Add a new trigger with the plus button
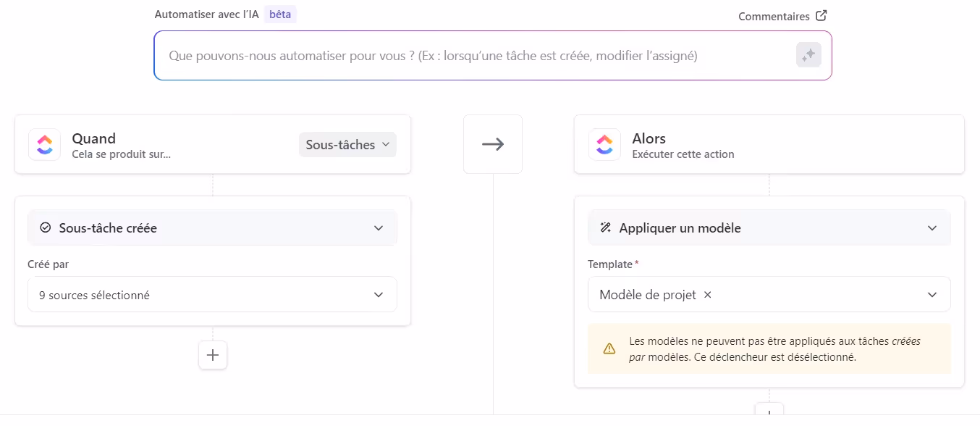This screenshot has height=426, width=980. [212, 355]
